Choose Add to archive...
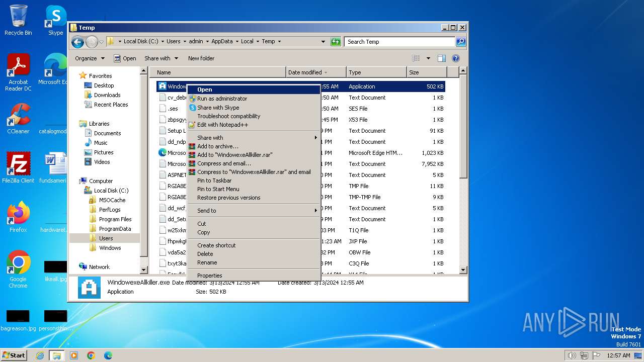 point(254,146)
